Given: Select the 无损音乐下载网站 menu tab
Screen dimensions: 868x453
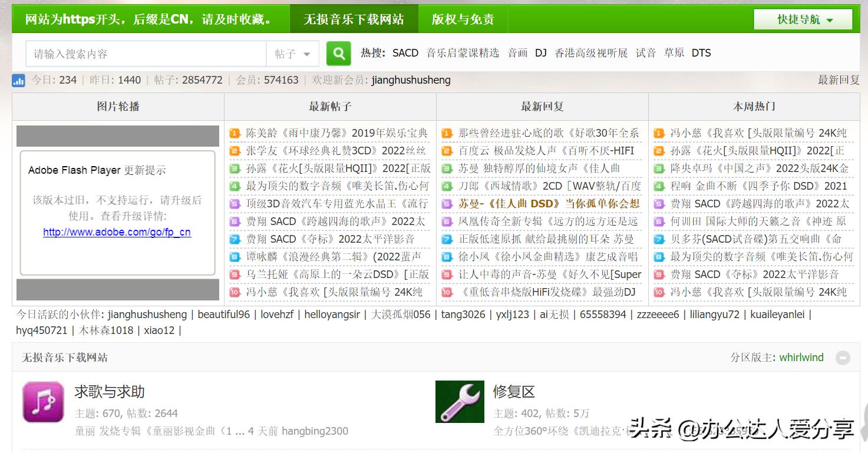Looking at the screenshot, I should 354,18.
